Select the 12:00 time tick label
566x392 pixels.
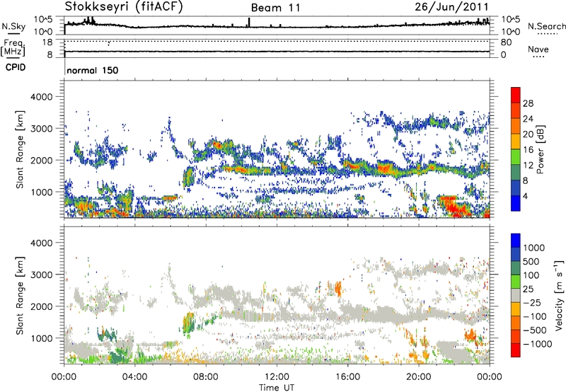point(277,376)
